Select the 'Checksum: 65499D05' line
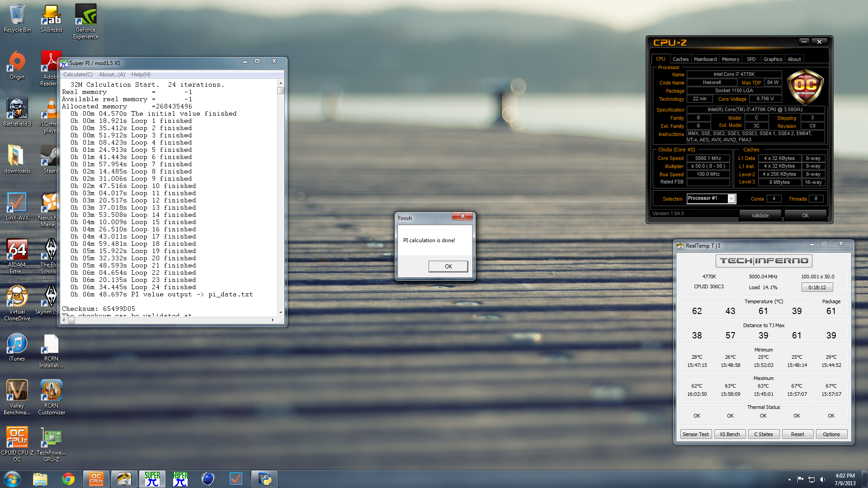Viewport: 868px width, 488px height. (99, 309)
